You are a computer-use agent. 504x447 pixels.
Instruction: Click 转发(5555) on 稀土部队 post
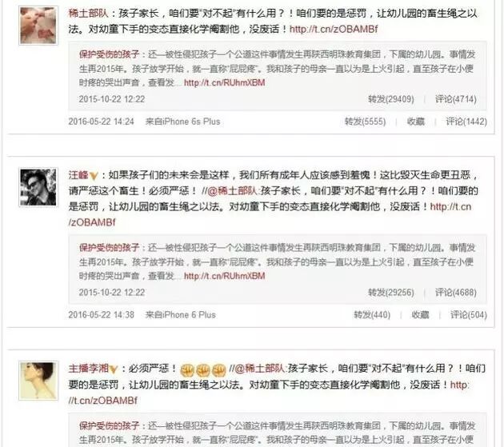(365, 122)
